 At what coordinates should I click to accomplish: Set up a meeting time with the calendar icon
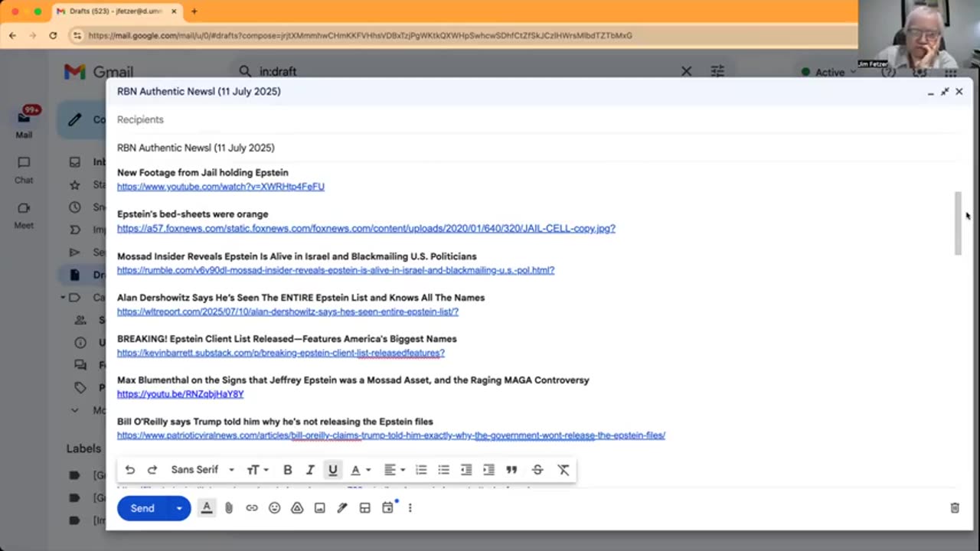[388, 508]
